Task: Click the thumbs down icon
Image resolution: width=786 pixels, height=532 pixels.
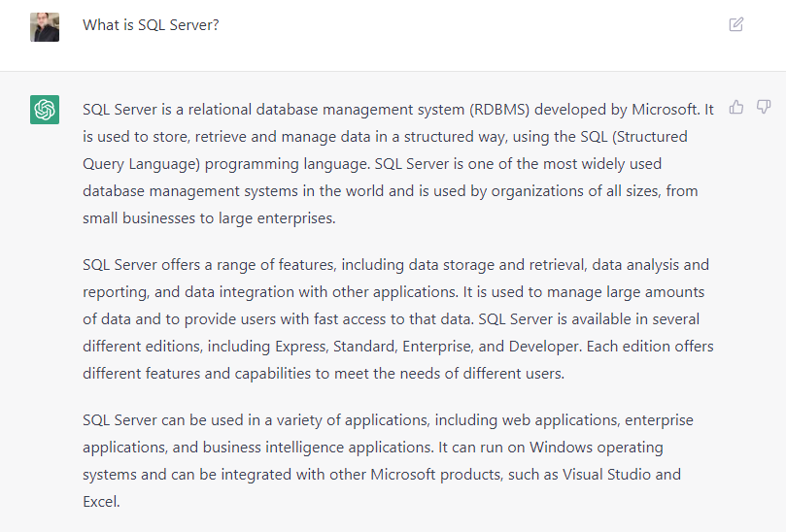Action: pyautogui.click(x=764, y=107)
